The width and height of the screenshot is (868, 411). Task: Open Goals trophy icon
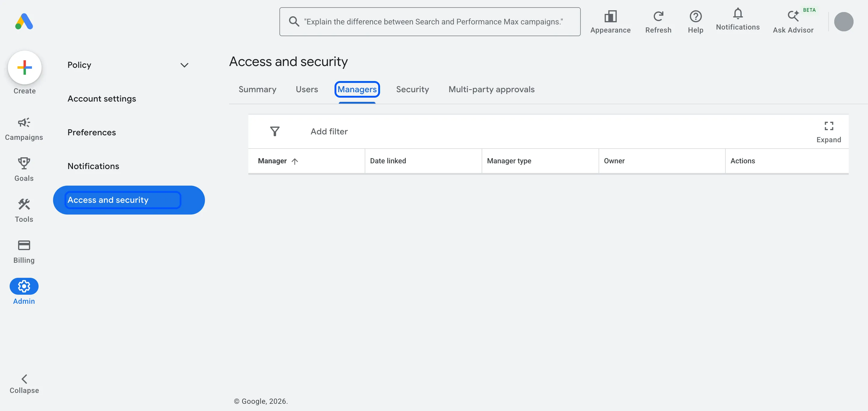point(24,163)
